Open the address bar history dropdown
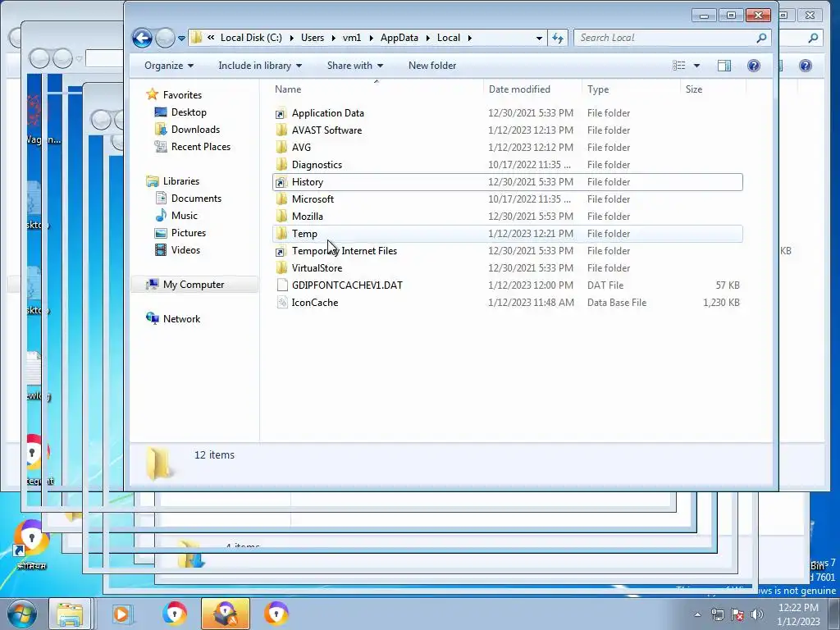 click(x=539, y=38)
